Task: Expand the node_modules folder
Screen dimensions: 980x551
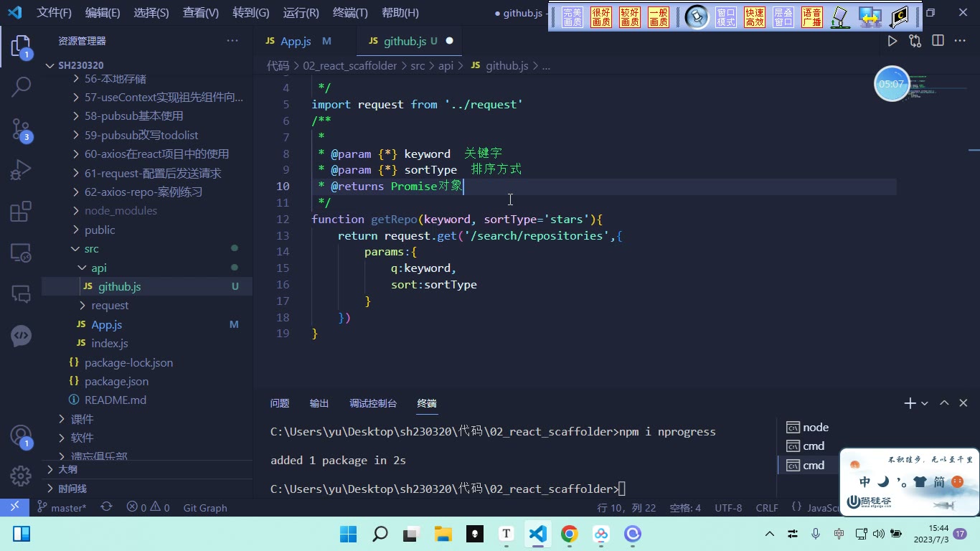Action: pyautogui.click(x=121, y=211)
